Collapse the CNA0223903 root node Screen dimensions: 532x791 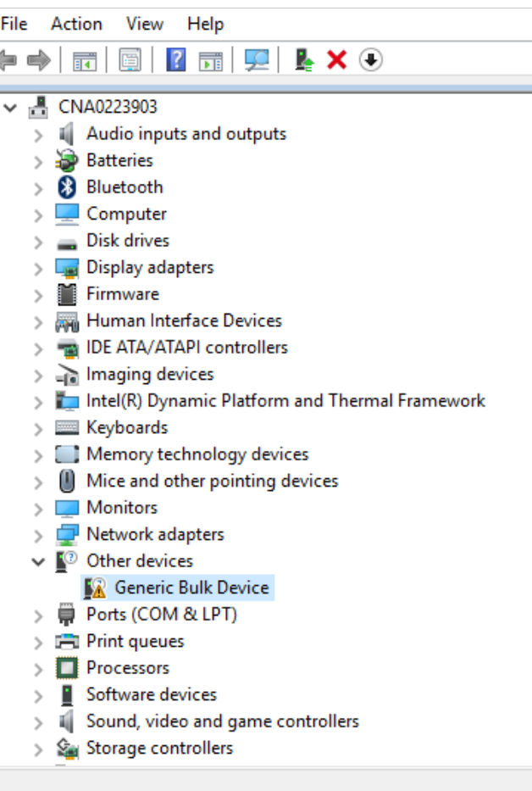pyautogui.click(x=11, y=108)
